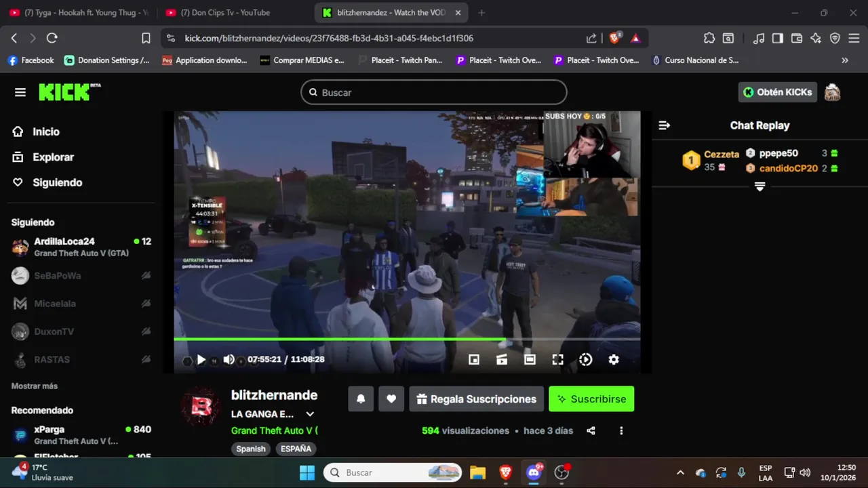Click ppepe50 in the gift leaderboard
This screenshot has width=868, height=488.
pyautogui.click(x=778, y=153)
